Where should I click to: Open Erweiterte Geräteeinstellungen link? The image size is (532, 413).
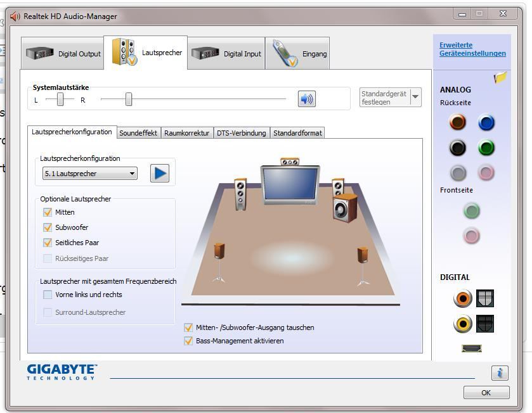472,49
